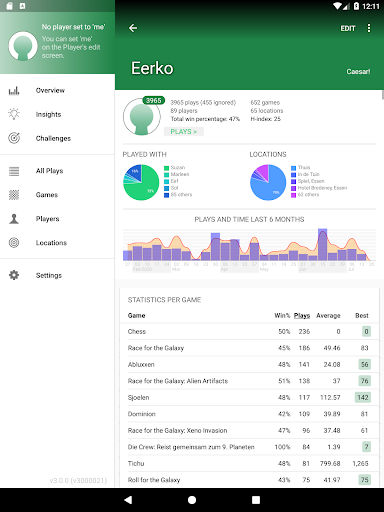Viewport: 384px width, 512px height.
Task: Tap the Android home button
Action: coord(192,500)
